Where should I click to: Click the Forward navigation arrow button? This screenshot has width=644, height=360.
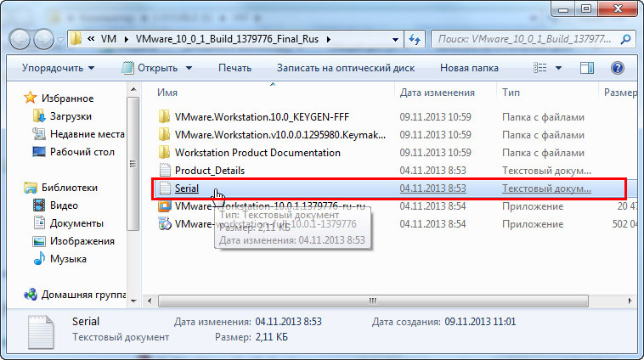click(43, 39)
